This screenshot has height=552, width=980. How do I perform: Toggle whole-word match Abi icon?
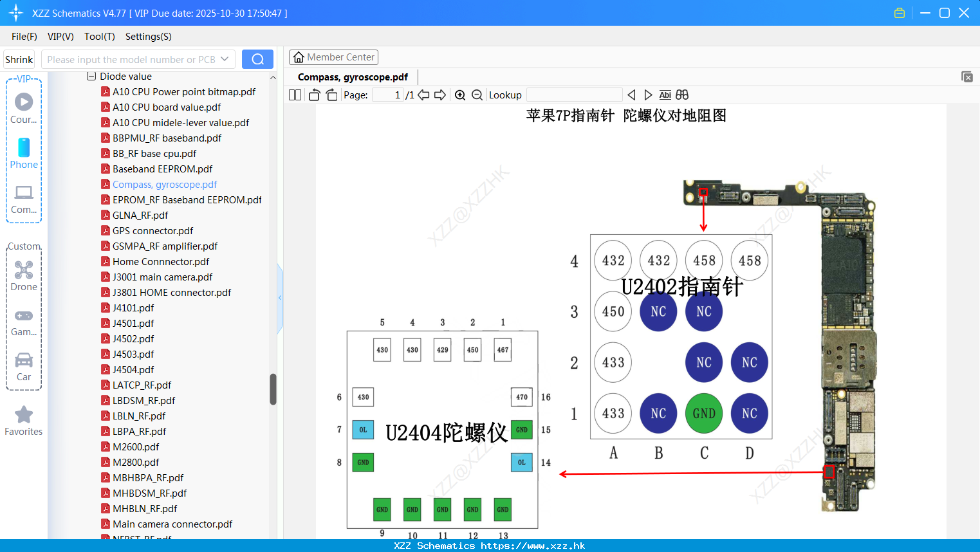pos(665,95)
